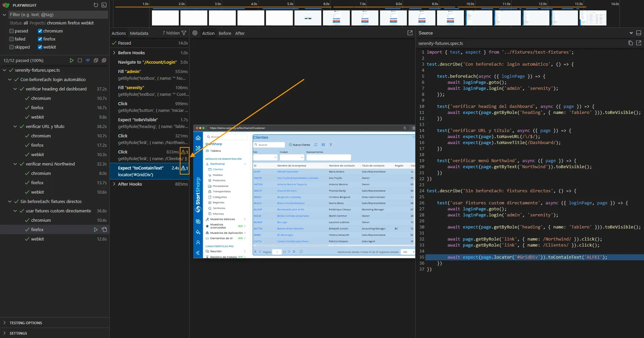This screenshot has height=338, width=644.
Task: Uncheck the webkit project checkbox
Action: pos(40,47)
